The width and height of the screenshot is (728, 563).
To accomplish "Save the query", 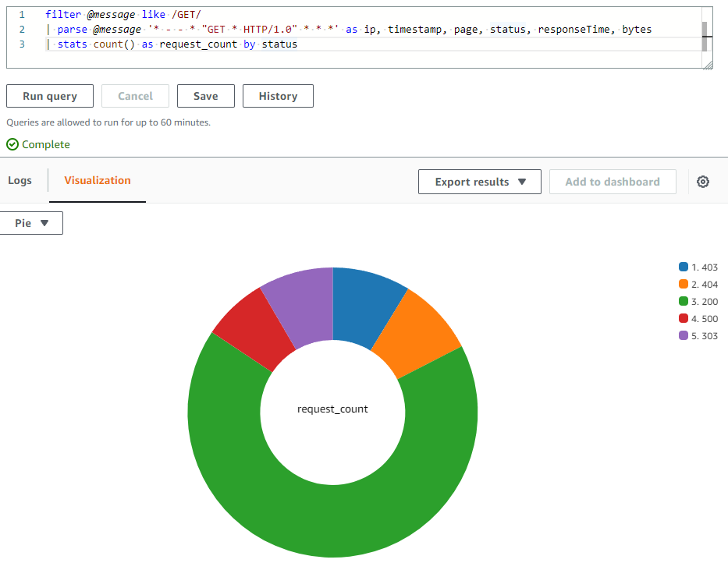I will [206, 96].
